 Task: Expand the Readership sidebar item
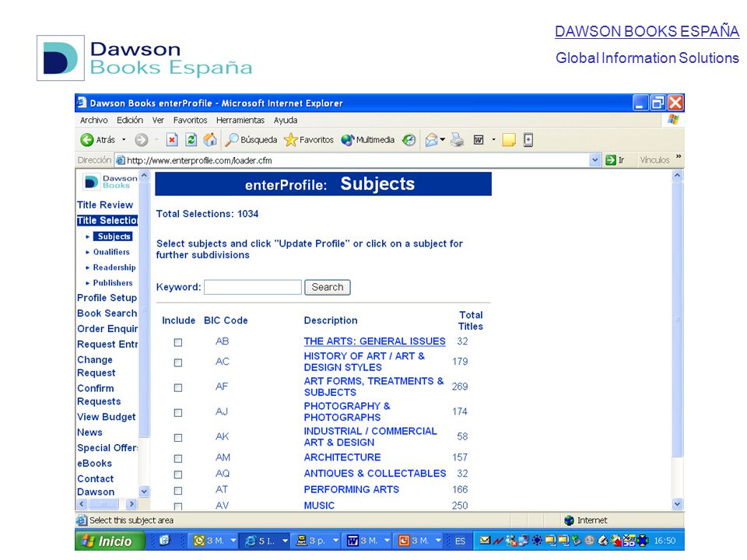[114, 268]
